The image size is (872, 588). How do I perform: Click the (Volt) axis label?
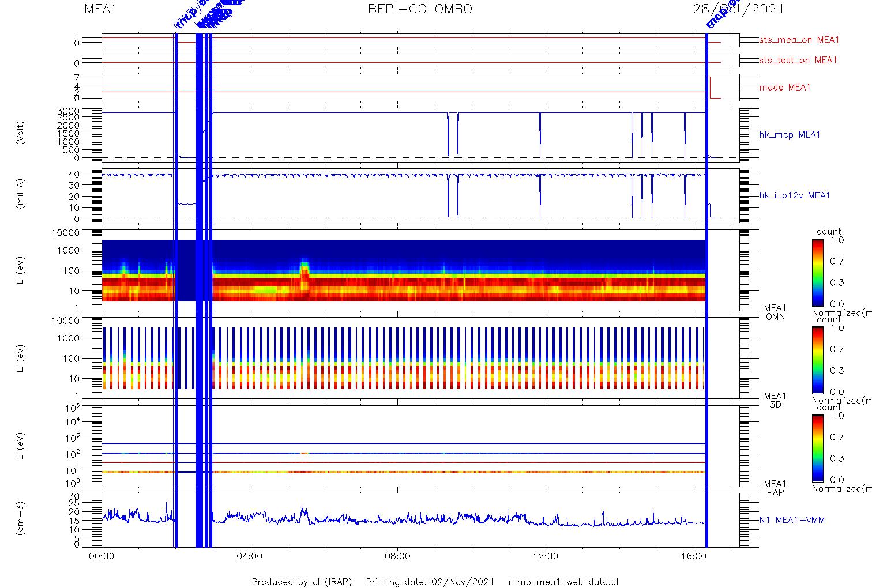pos(21,133)
